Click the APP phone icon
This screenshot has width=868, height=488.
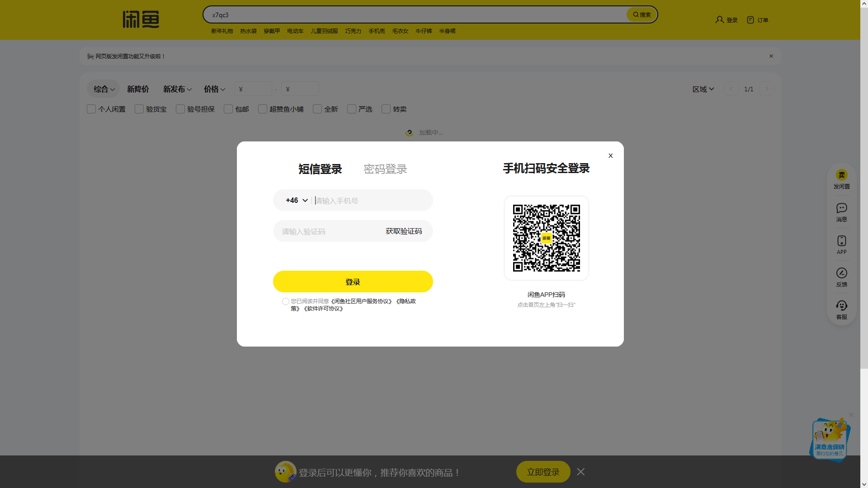click(x=841, y=241)
